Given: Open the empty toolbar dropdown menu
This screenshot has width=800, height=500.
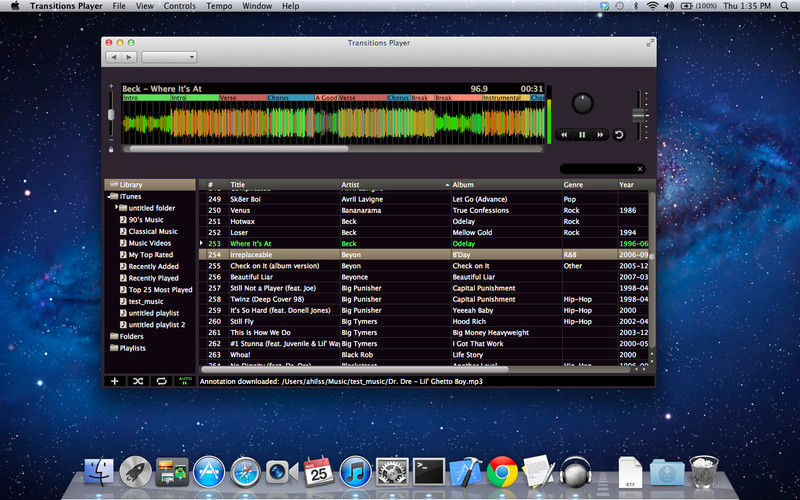Looking at the screenshot, I should tap(169, 57).
